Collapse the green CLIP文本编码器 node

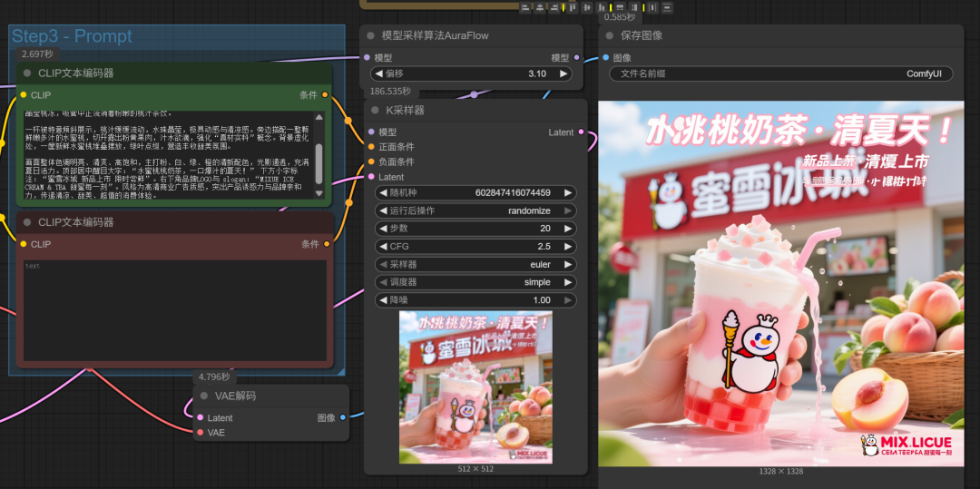tap(27, 73)
